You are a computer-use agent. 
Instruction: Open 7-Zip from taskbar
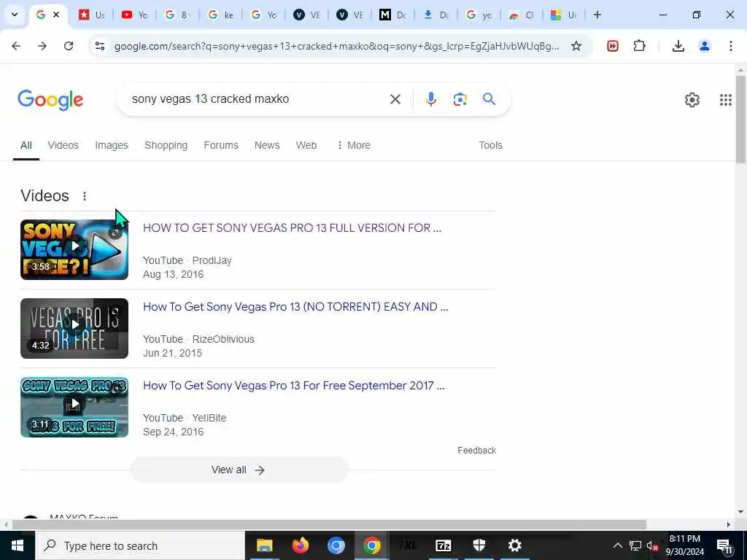click(x=443, y=545)
